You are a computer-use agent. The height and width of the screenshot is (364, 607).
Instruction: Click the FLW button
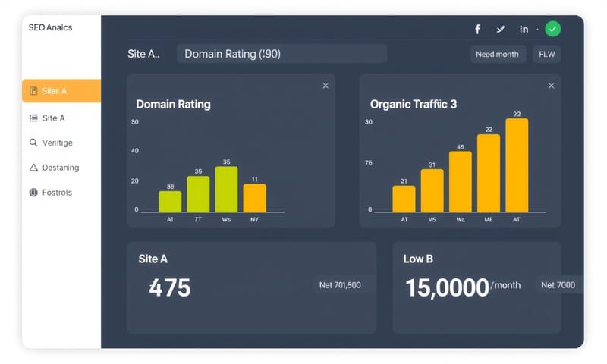(546, 54)
